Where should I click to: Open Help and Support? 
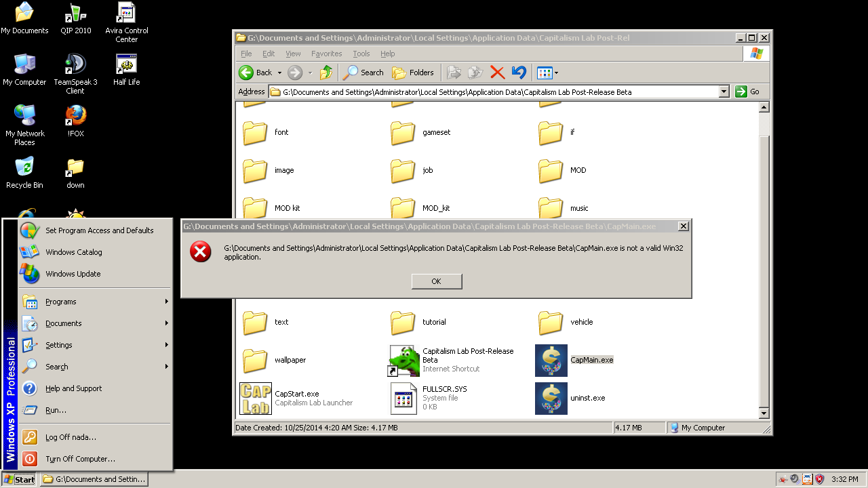(x=94, y=388)
